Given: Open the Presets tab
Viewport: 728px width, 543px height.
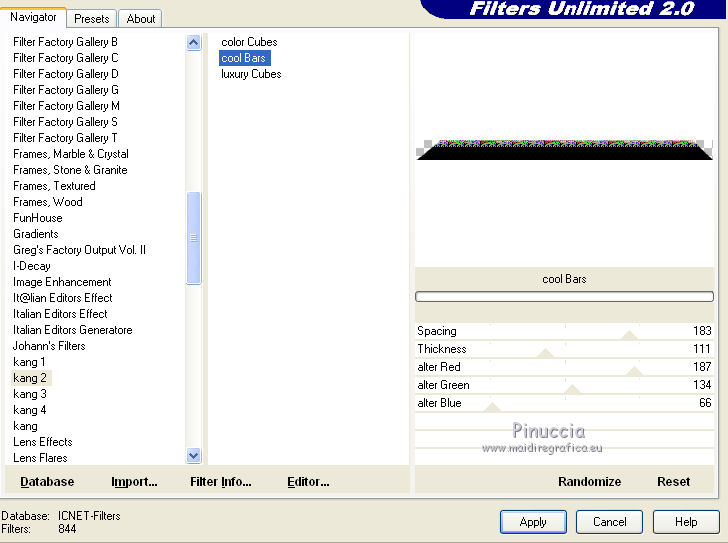Looking at the screenshot, I should coord(91,19).
